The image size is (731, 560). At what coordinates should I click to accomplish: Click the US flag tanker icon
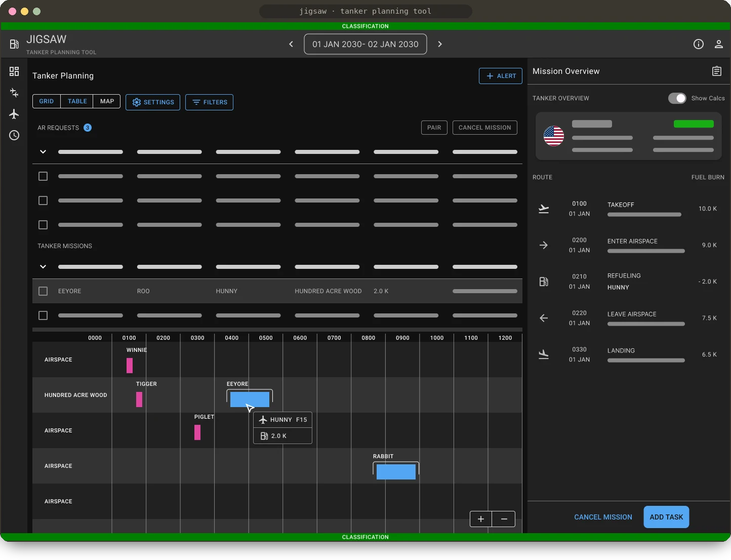(554, 136)
